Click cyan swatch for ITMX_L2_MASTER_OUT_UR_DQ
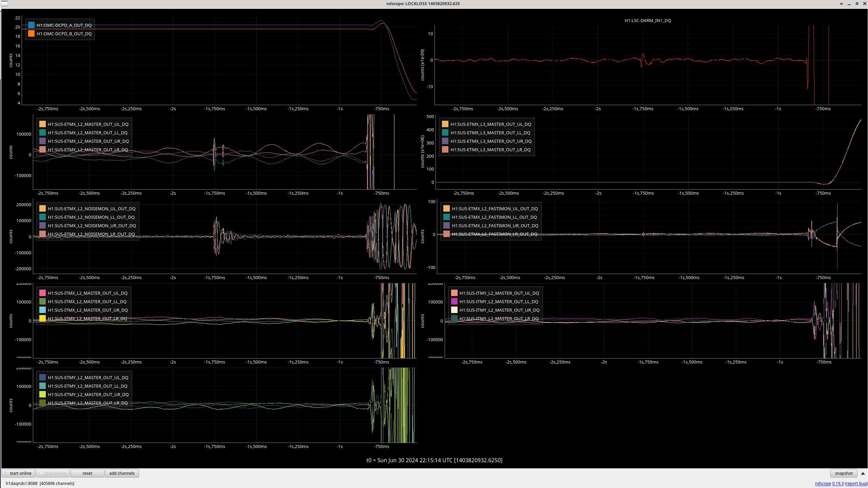This screenshot has height=488, width=868. pyautogui.click(x=43, y=310)
